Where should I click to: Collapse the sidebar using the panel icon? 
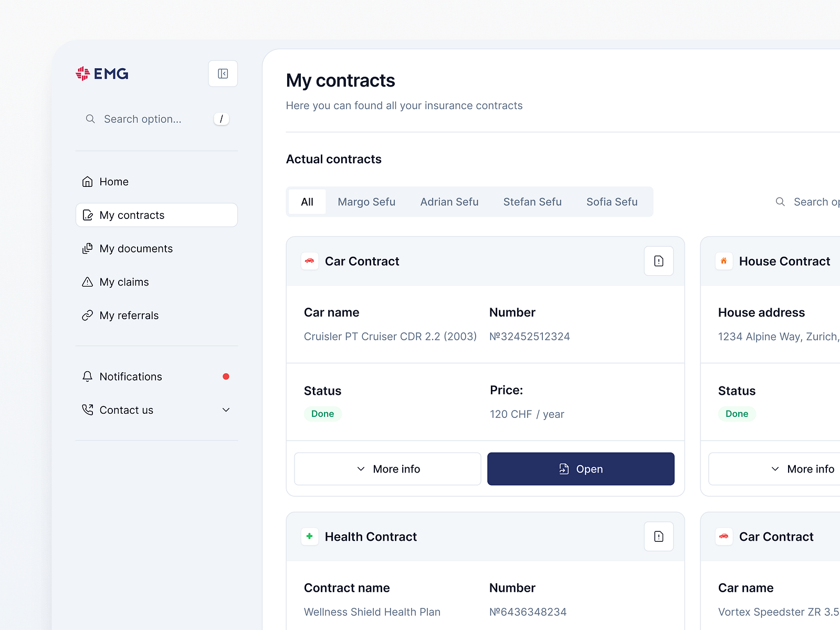[x=223, y=73]
